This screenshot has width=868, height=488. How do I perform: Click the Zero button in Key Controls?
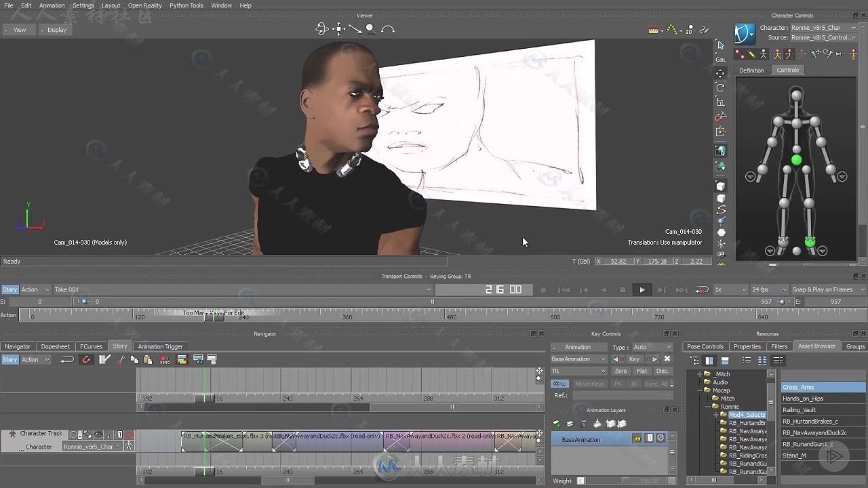coord(620,371)
